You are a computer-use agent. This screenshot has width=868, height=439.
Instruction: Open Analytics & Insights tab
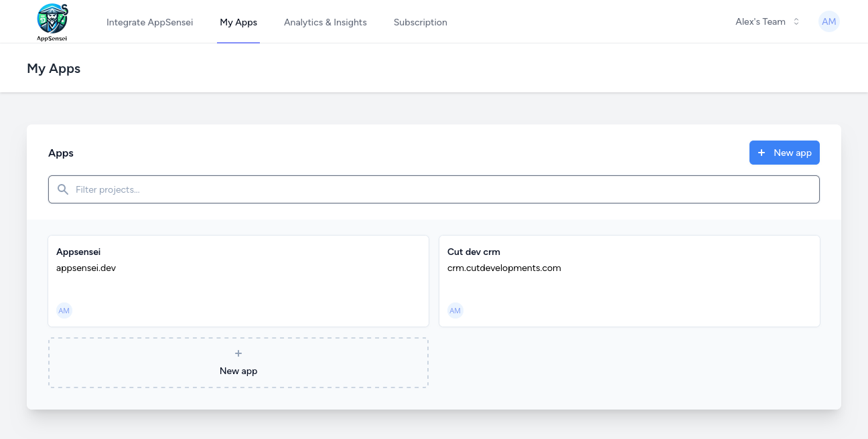325,22
